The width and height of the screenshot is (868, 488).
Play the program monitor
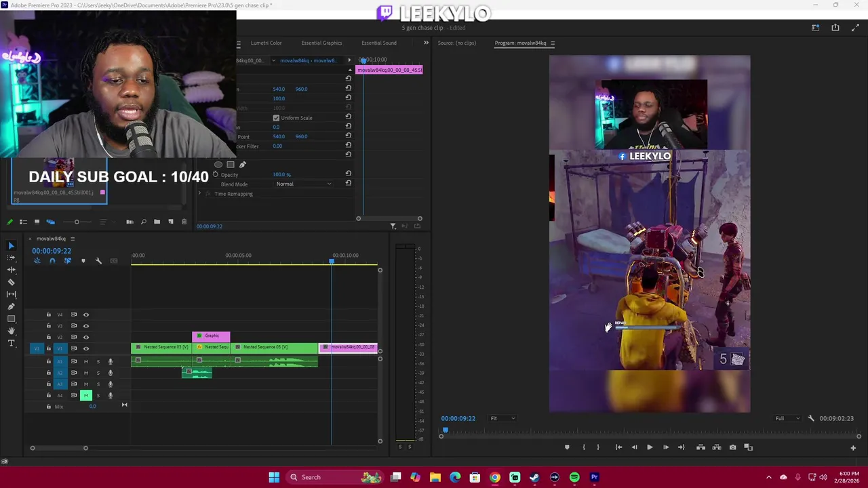(650, 447)
